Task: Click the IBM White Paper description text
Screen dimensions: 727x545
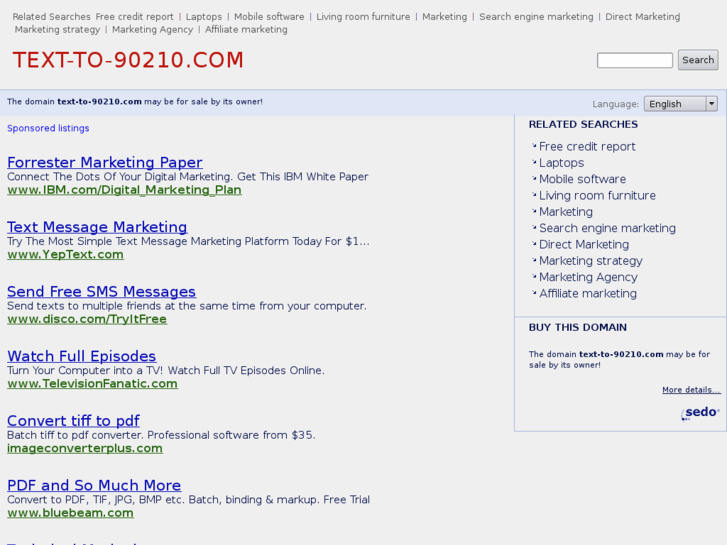Action: click(188, 177)
